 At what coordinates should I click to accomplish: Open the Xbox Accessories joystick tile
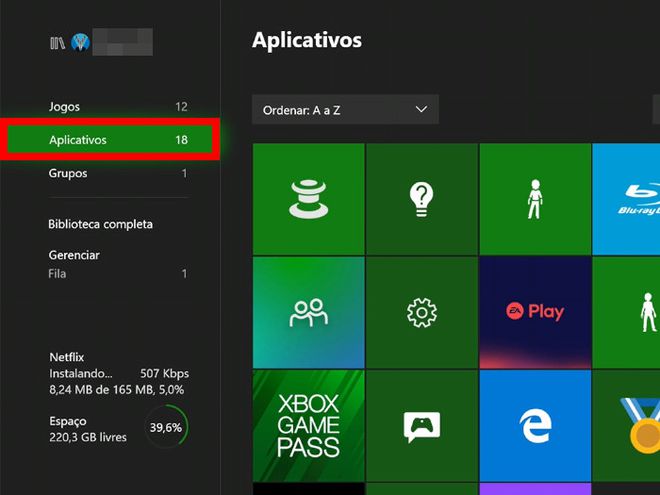click(x=309, y=199)
